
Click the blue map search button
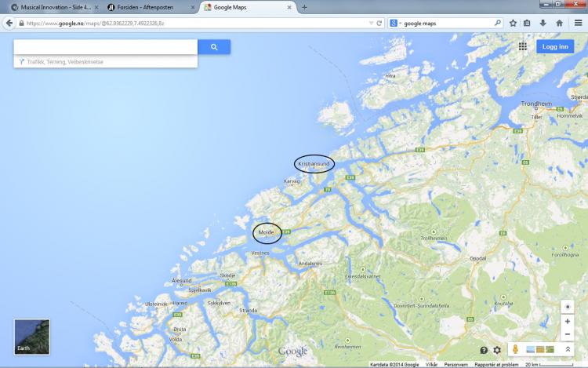point(214,47)
